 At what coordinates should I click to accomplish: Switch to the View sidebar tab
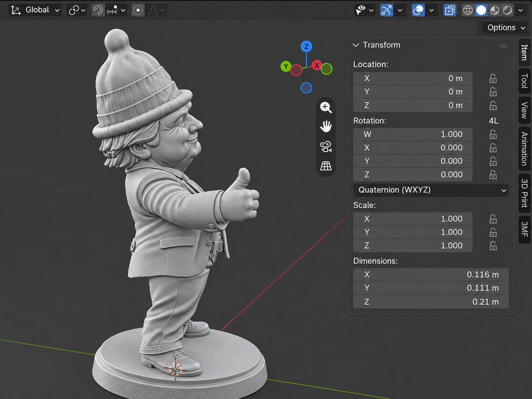(x=524, y=110)
